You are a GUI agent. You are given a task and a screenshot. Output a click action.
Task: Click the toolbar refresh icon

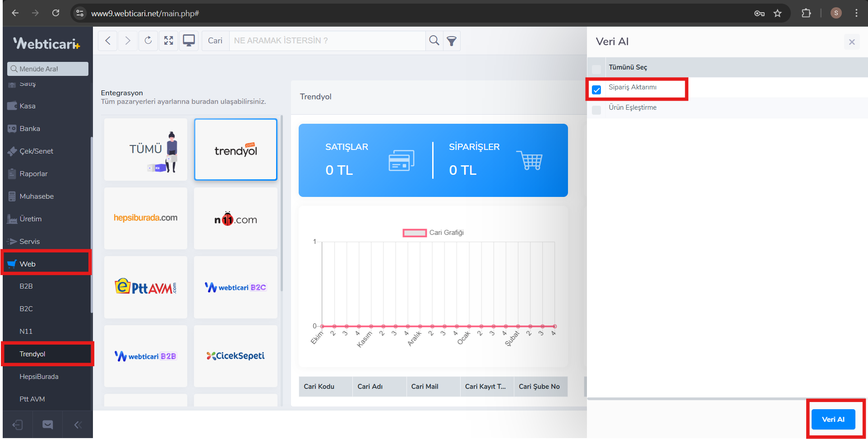click(148, 41)
